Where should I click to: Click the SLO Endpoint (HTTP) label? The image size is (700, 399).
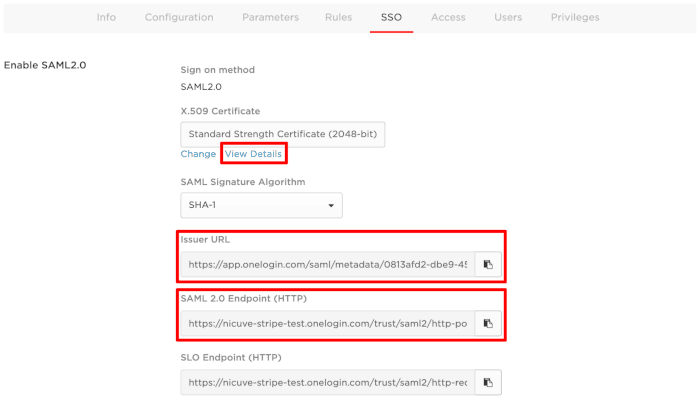[x=231, y=357]
